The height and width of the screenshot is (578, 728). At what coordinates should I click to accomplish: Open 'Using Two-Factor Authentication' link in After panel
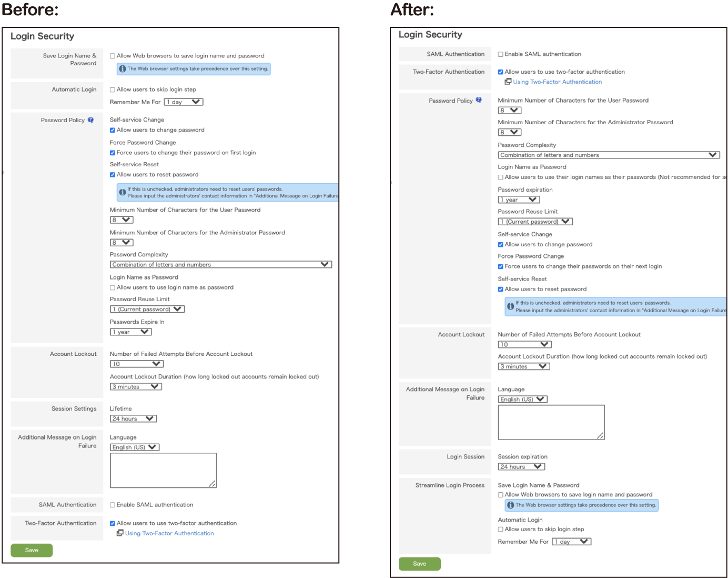pyautogui.click(x=557, y=82)
